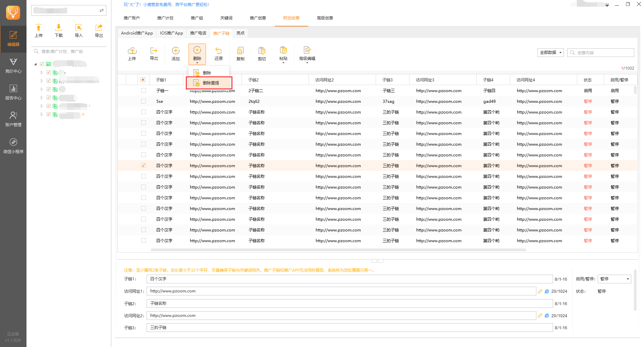Click the vertical table scrollbar
Viewport: 644px width, 347px height.
(x=635, y=90)
